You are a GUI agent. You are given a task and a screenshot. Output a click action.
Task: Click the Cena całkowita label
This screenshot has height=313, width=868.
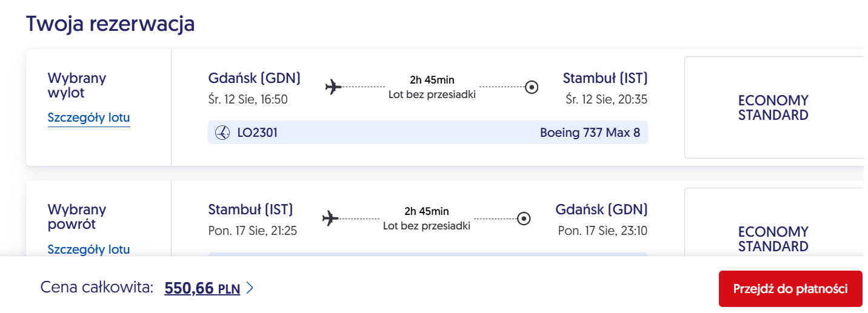(x=97, y=288)
